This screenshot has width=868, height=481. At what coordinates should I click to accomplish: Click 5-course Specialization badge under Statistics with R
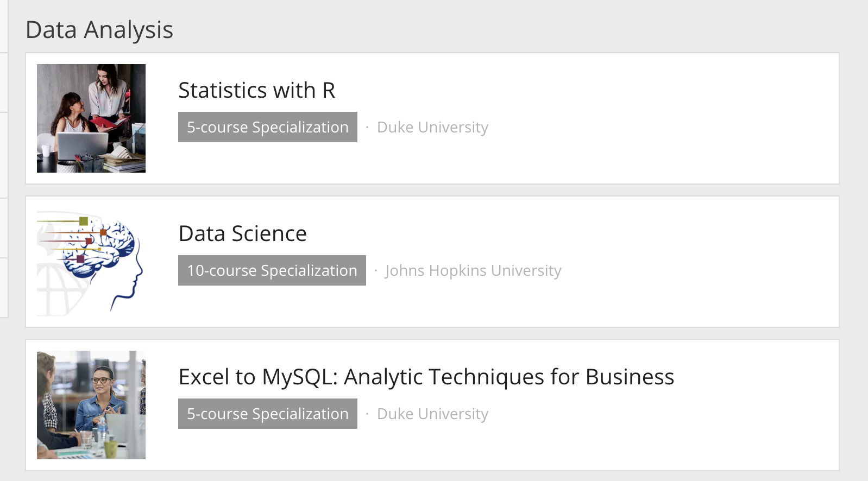coord(267,127)
